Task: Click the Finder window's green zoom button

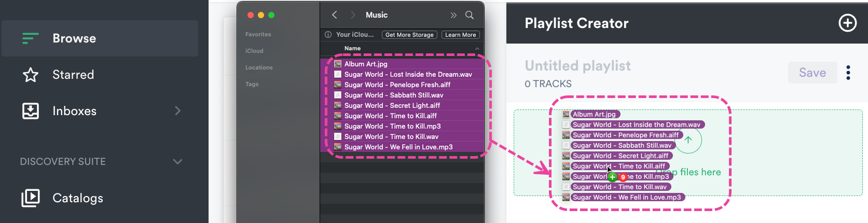Action: (x=271, y=15)
